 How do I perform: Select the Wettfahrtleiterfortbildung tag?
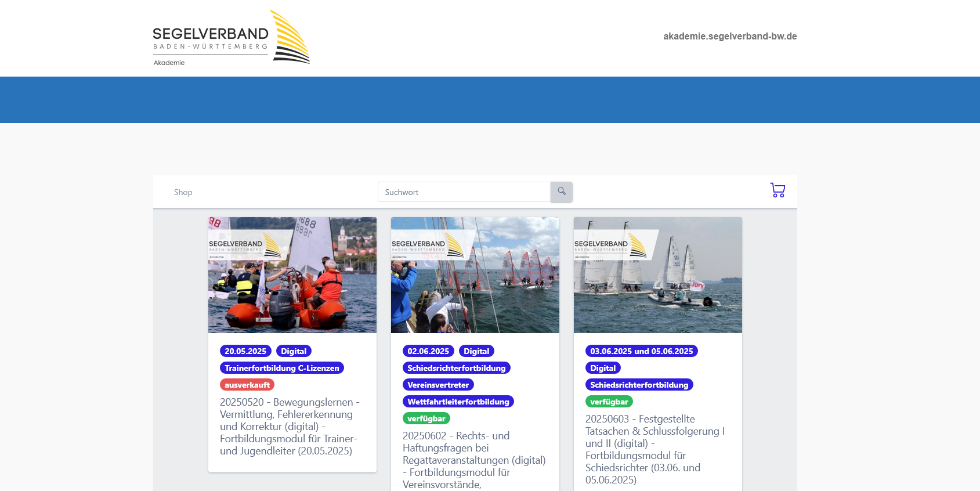click(x=458, y=402)
